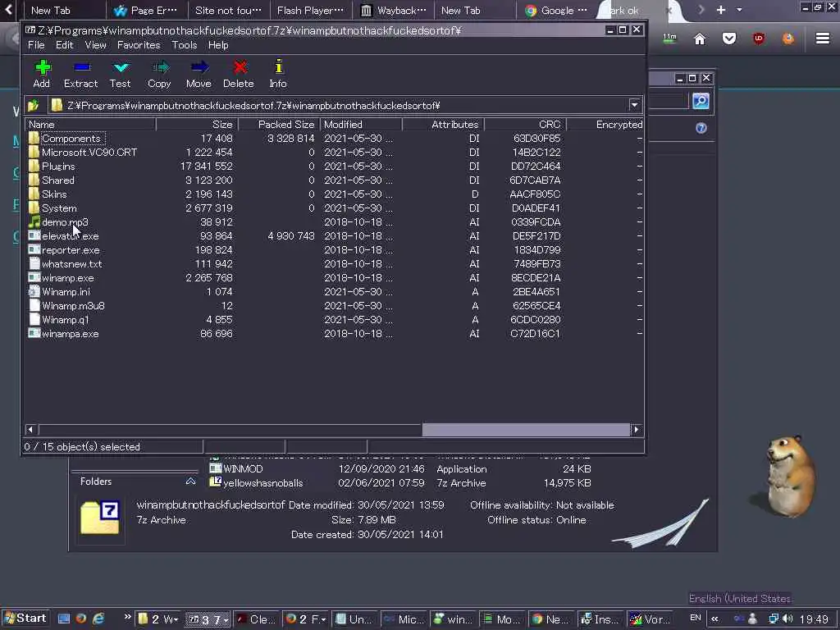The width and height of the screenshot is (840, 630).
Task: Select the Plugins folder icon
Action: [34, 166]
